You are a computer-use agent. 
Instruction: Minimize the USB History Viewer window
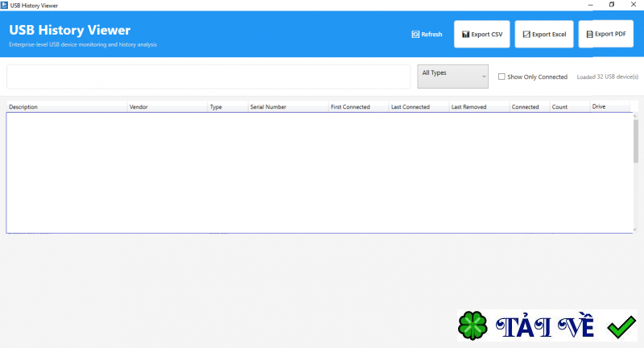591,5
